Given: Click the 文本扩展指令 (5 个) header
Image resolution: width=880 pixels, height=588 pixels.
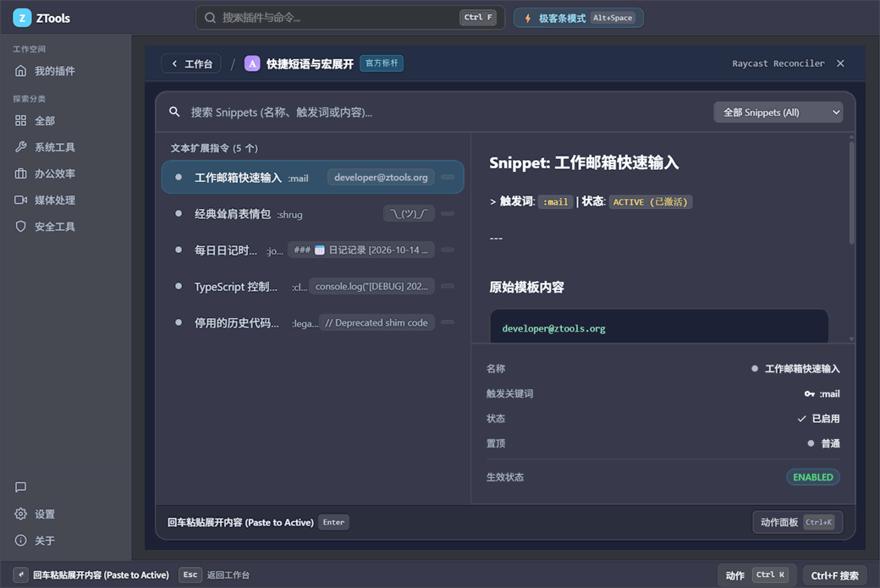Looking at the screenshot, I should [214, 148].
